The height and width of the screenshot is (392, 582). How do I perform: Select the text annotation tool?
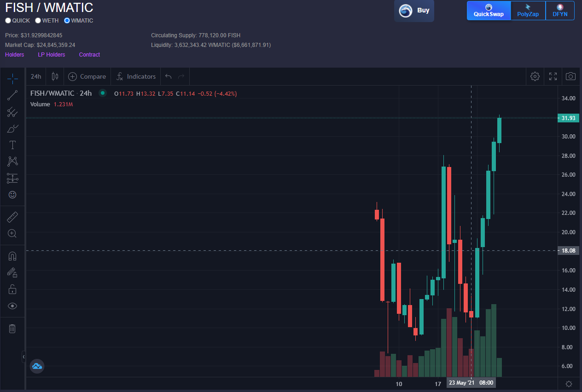(12, 145)
